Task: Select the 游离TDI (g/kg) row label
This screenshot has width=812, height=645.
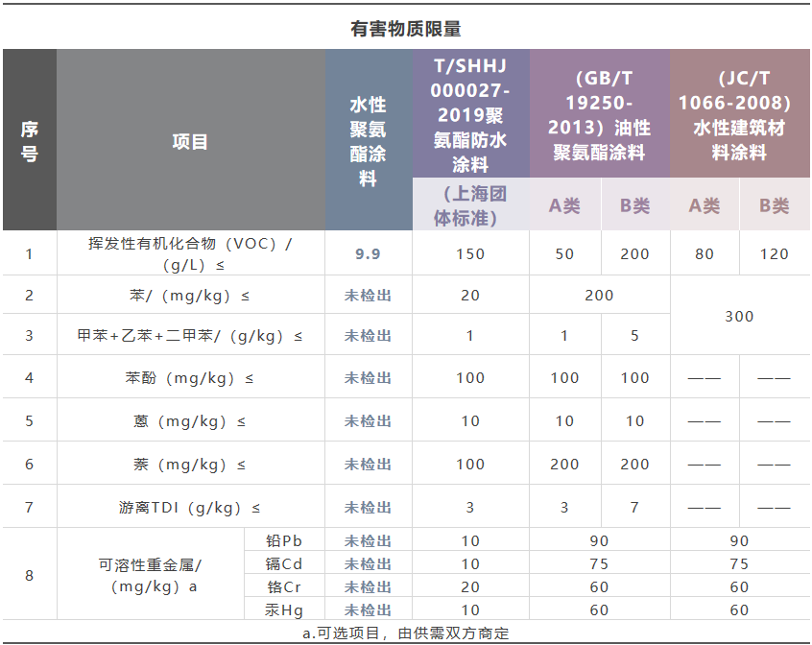Action: 190,507
